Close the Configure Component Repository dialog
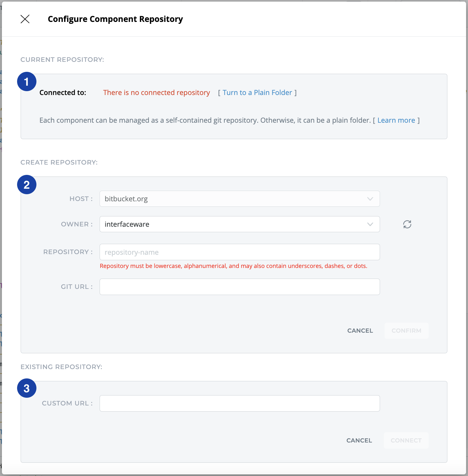Viewport: 468px width, 476px height. click(x=25, y=19)
